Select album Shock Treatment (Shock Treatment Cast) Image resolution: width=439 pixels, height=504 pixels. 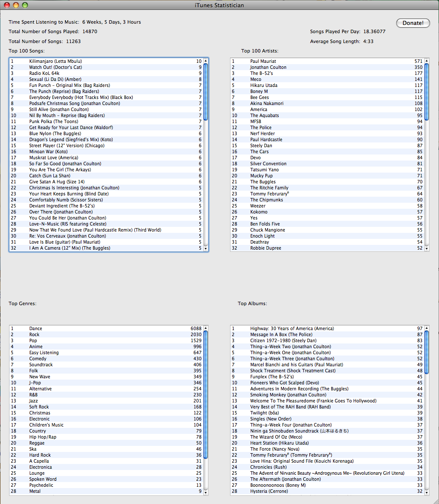pyautogui.click(x=327, y=371)
